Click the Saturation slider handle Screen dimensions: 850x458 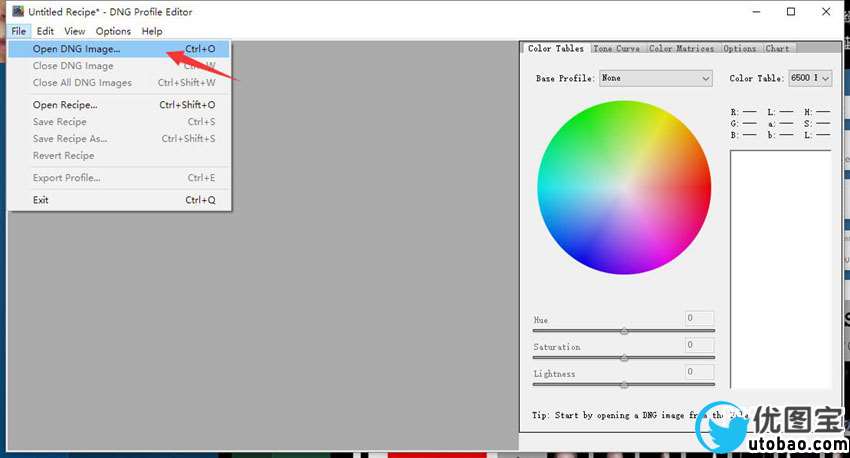click(x=624, y=358)
